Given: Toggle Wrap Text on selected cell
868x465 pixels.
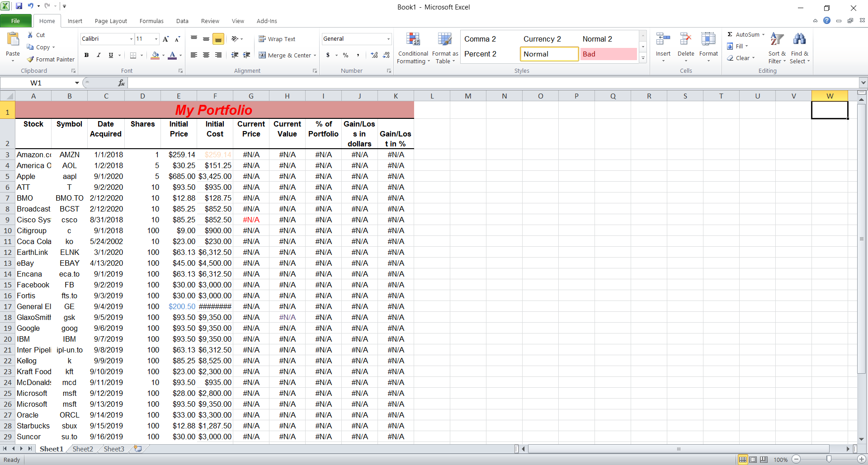Looking at the screenshot, I should (x=277, y=39).
